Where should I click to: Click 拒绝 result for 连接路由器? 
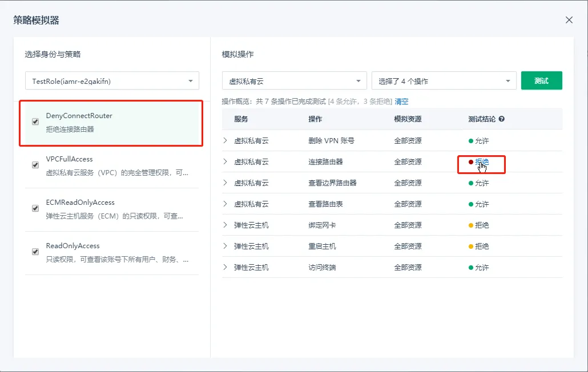point(481,162)
